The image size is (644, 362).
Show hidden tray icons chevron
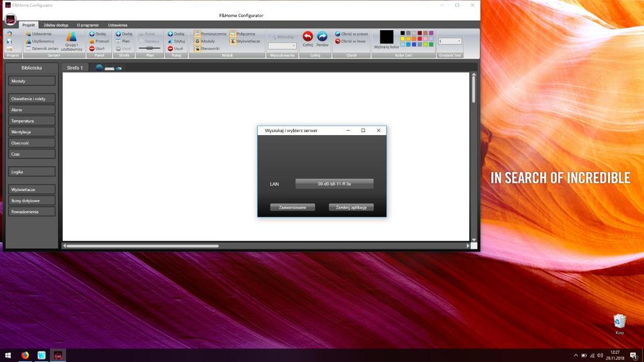pos(575,356)
